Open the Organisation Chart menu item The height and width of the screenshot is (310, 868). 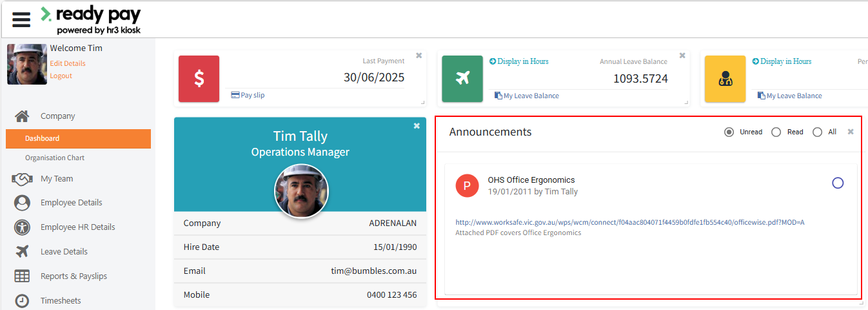point(55,158)
